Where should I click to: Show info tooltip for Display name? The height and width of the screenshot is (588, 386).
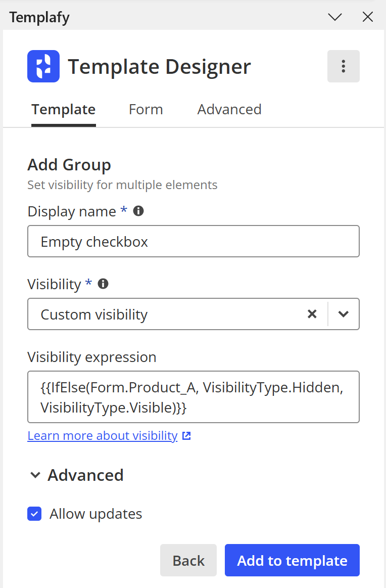(x=138, y=211)
